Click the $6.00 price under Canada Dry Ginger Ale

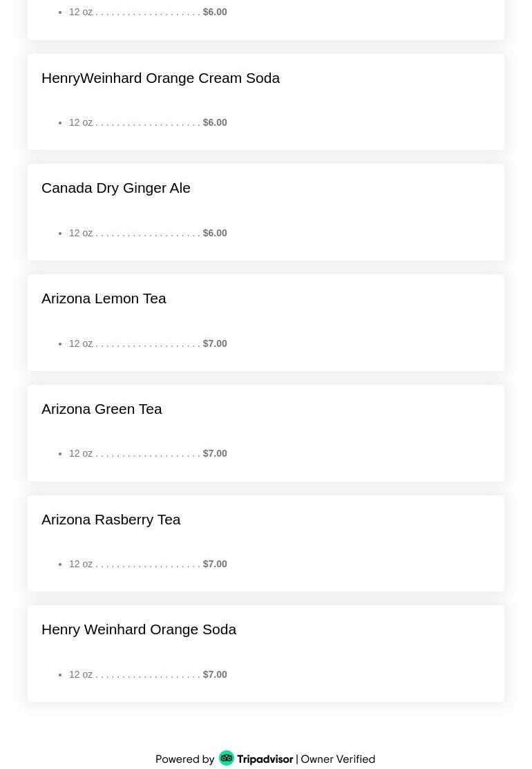tap(215, 233)
